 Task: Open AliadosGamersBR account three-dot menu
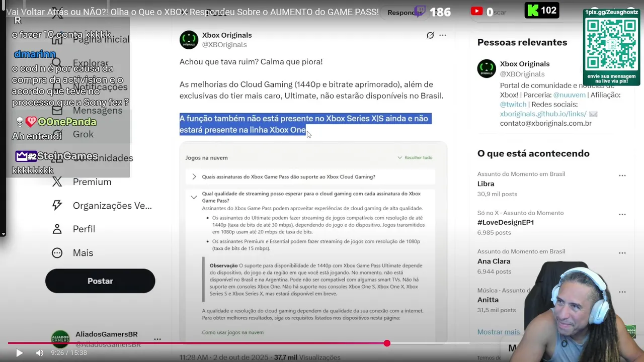click(157, 339)
